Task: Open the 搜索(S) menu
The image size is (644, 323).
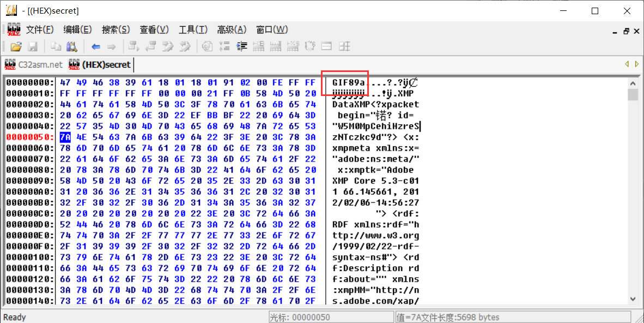Action: (x=116, y=29)
